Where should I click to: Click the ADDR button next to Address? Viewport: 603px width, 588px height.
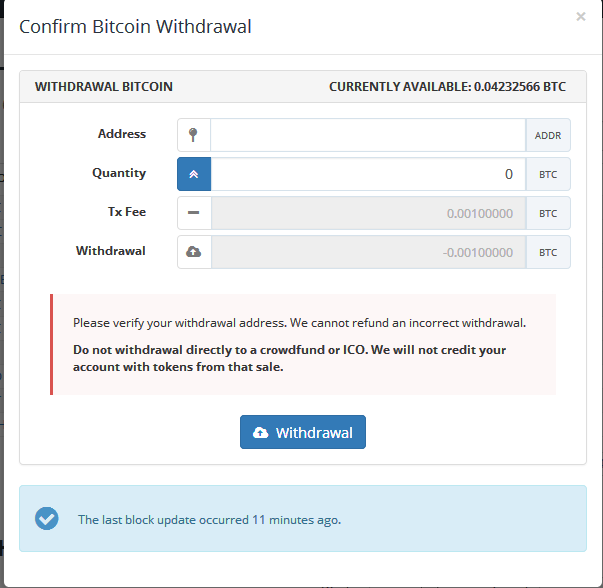click(548, 135)
